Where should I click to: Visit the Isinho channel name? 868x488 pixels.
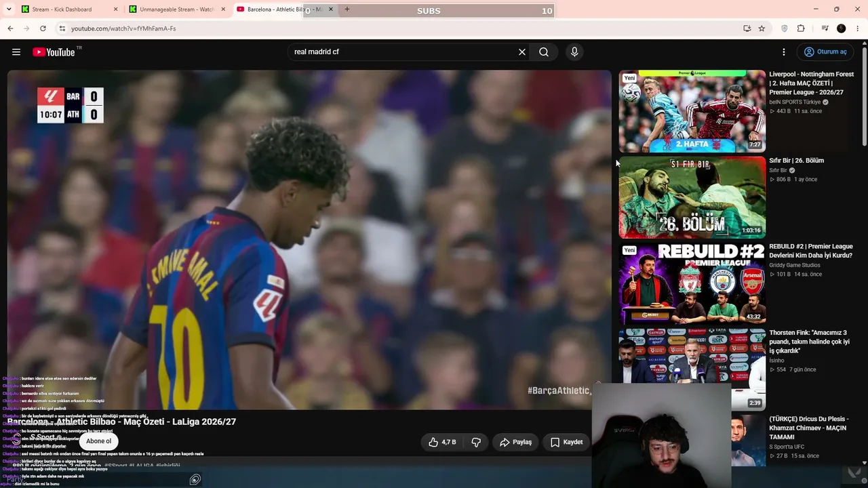(777, 361)
